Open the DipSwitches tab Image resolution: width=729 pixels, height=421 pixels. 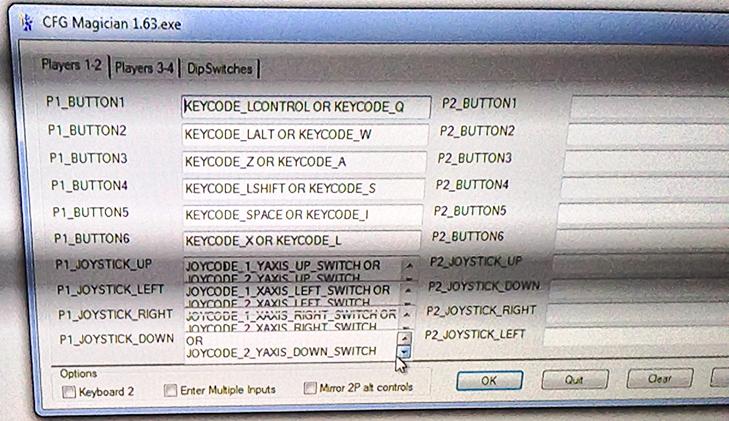pyautogui.click(x=221, y=69)
